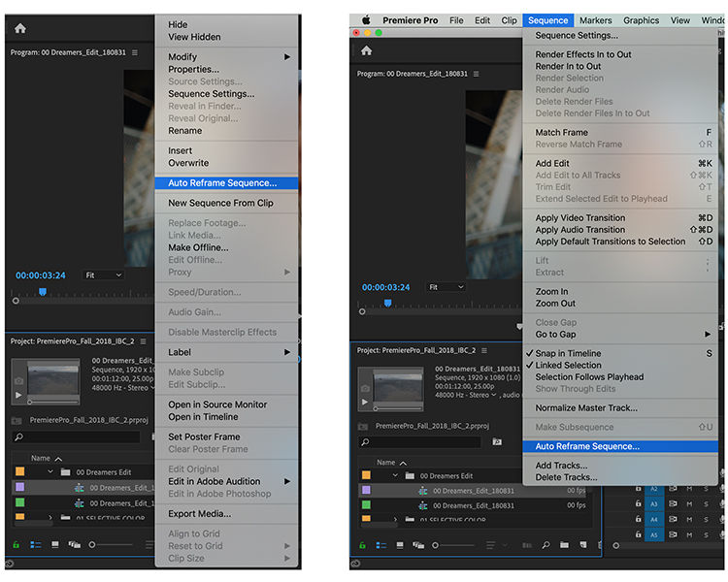Image resolution: width=728 pixels, height=582 pixels.
Task: Click the A3 track output icon in the timeline
Action: pos(673,503)
